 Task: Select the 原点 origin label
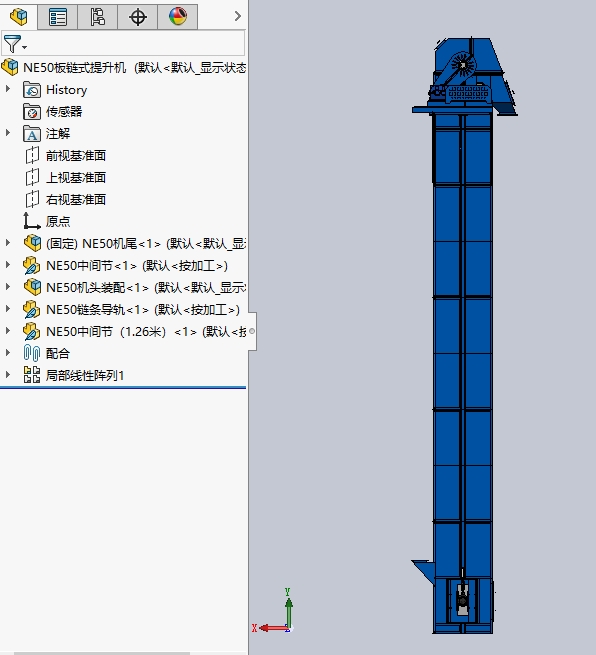click(x=58, y=221)
